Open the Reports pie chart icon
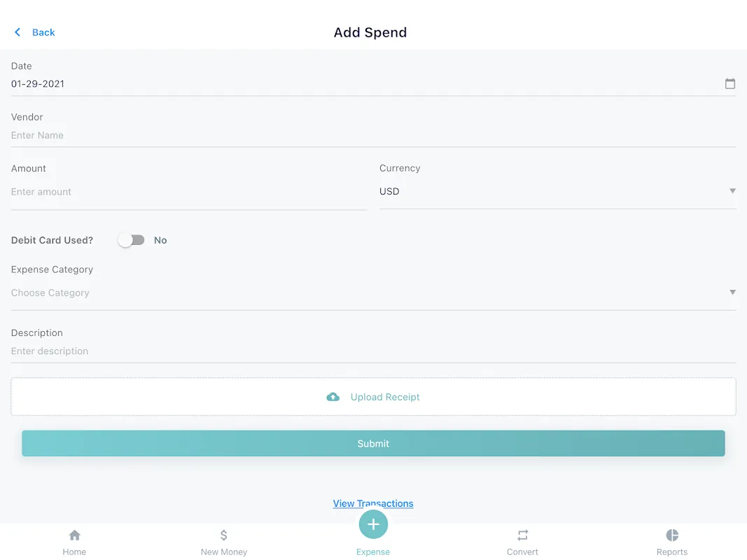747x560 pixels. pyautogui.click(x=672, y=535)
